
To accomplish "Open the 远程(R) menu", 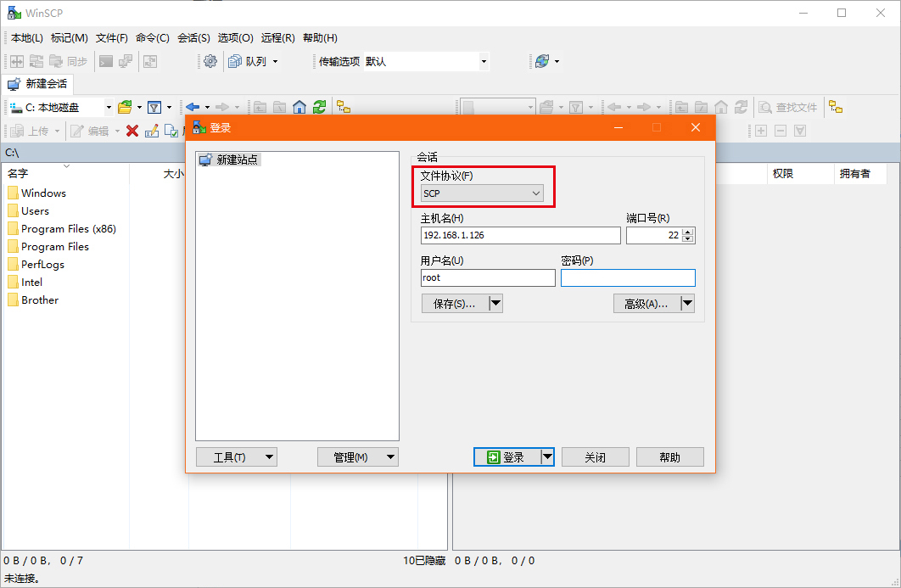I will coord(278,38).
